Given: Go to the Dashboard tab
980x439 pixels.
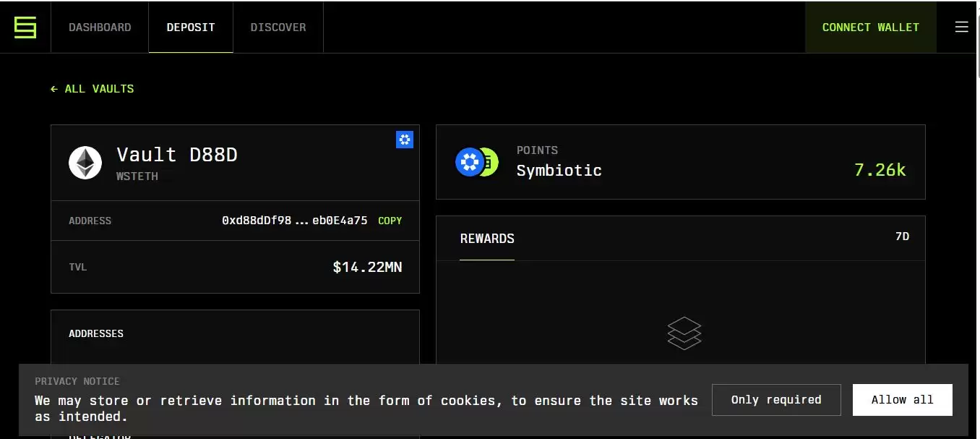Looking at the screenshot, I should click(100, 27).
